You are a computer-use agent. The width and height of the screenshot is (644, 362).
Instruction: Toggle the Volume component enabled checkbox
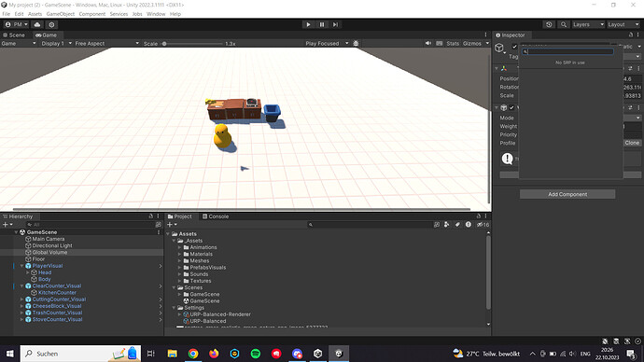click(x=511, y=107)
